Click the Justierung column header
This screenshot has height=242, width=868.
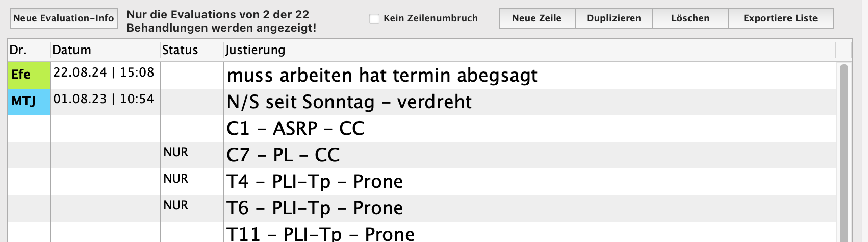coord(529,50)
